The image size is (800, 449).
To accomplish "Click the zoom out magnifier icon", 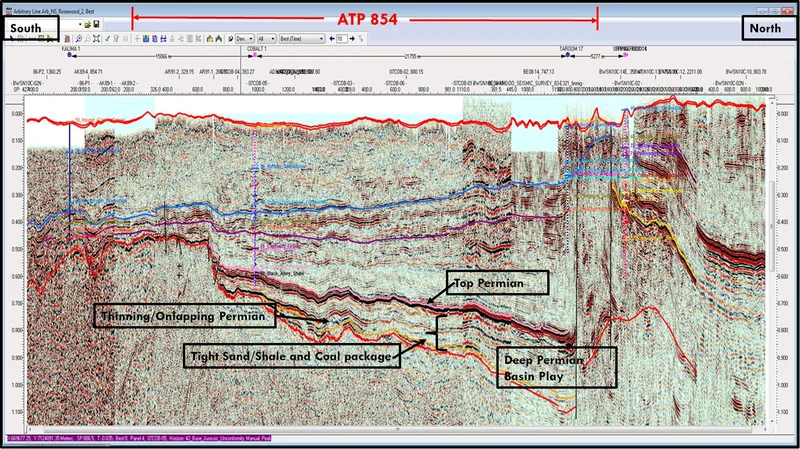I will (x=87, y=39).
